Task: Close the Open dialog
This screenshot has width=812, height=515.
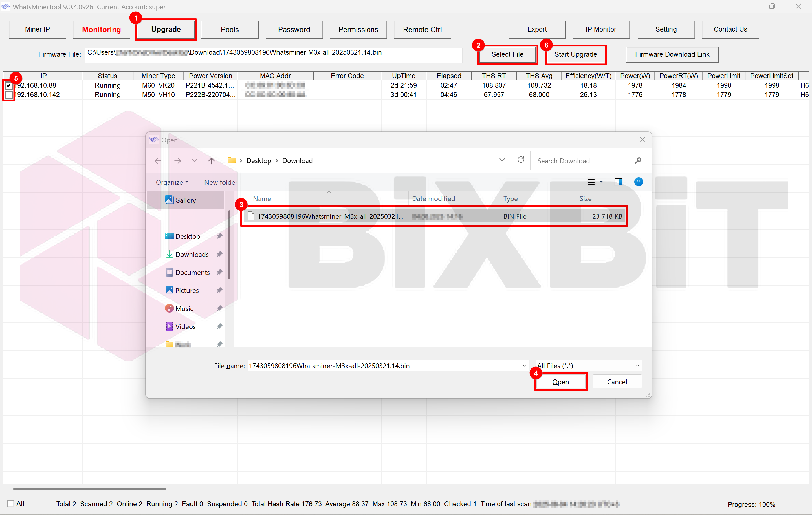Action: click(x=642, y=140)
